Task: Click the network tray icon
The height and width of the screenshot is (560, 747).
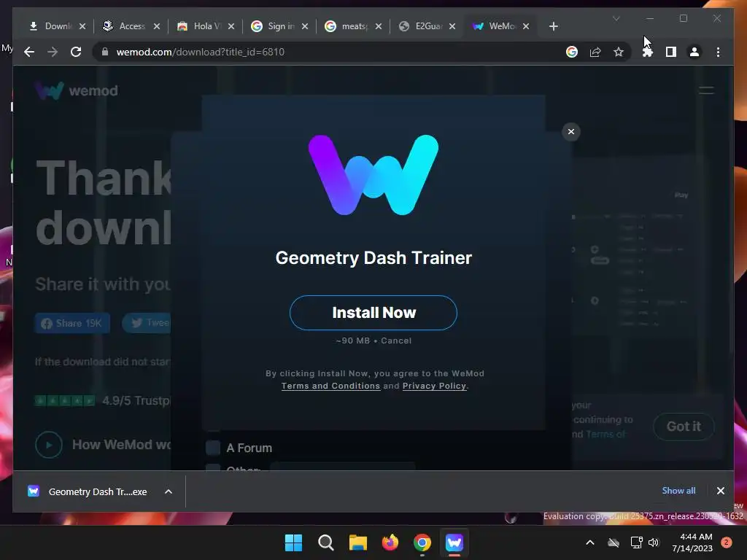Action: (636, 542)
